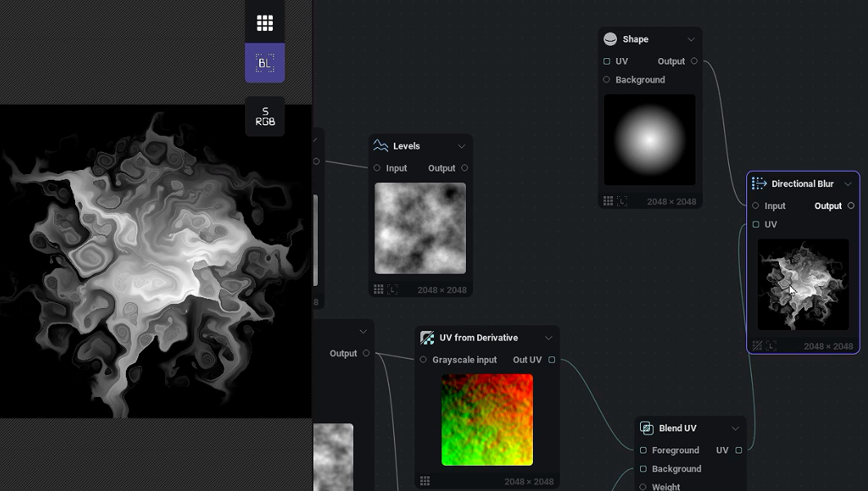868x491 pixels.
Task: Click the chevron of the cut-off node left of UV from Derivative
Action: (363, 332)
